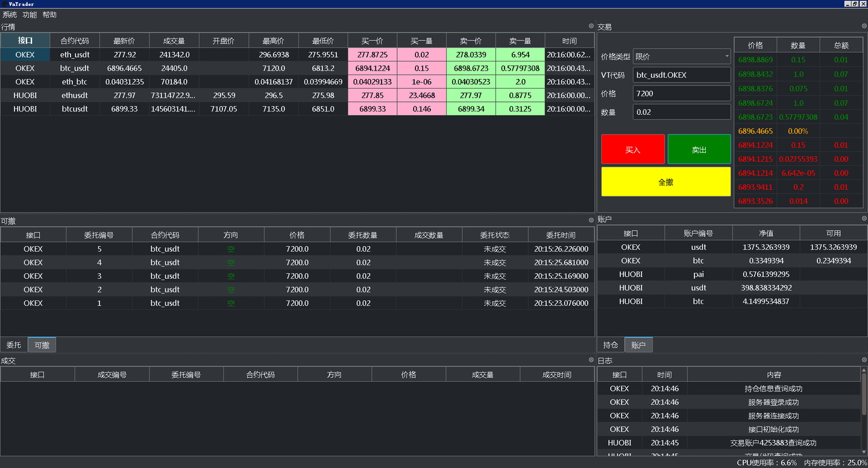Screen dimensions: 868x468
Task: Sort market table by 合约代码 header
Action: pyautogui.click(x=75, y=41)
